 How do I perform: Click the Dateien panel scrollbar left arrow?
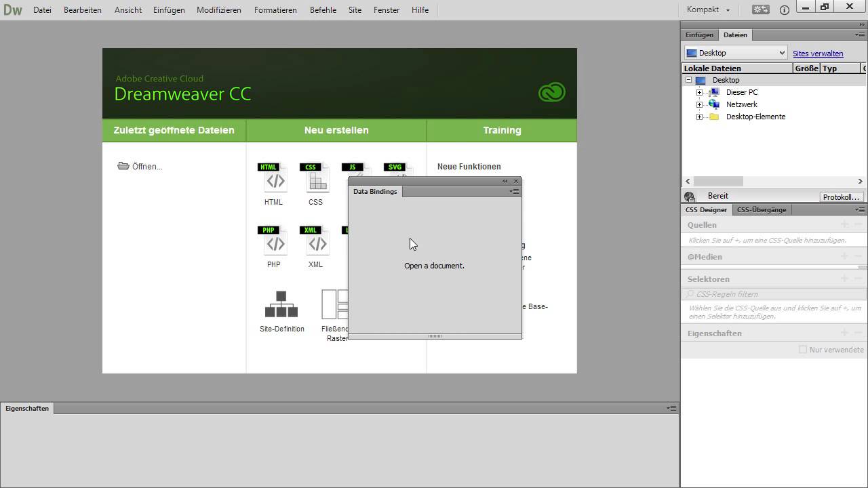click(688, 182)
